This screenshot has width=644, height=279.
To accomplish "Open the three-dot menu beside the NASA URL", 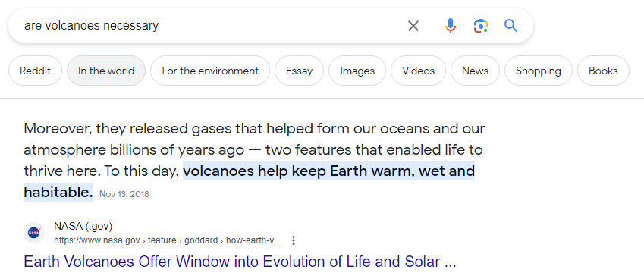I will point(294,240).
